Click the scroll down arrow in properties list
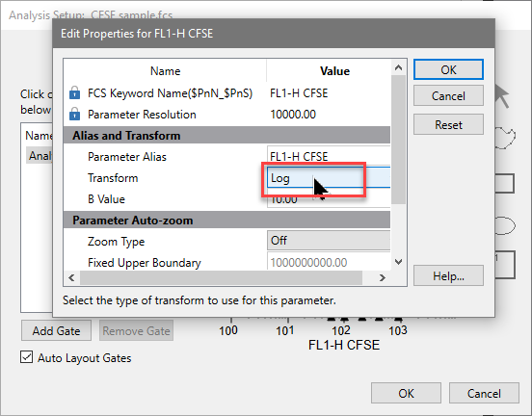 pyautogui.click(x=399, y=262)
